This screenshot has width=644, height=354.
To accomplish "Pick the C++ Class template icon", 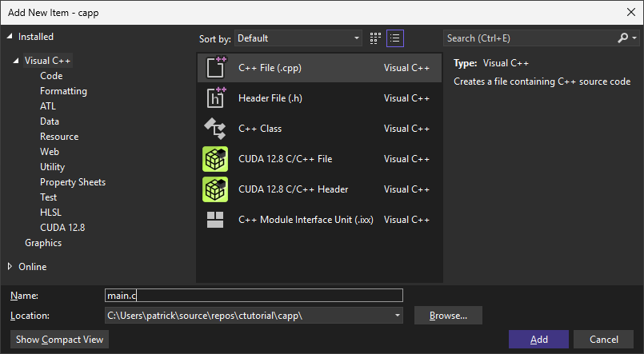I will (215, 129).
